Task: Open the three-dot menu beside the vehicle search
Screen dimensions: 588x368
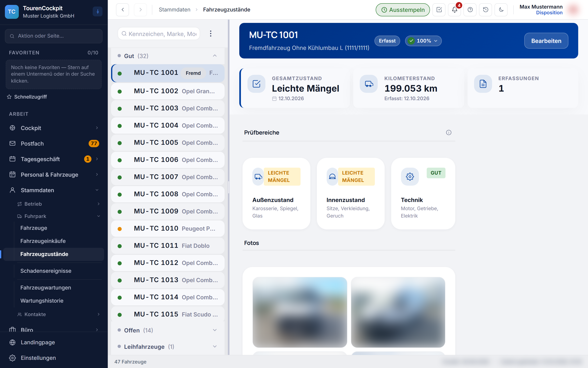Action: [x=211, y=34]
